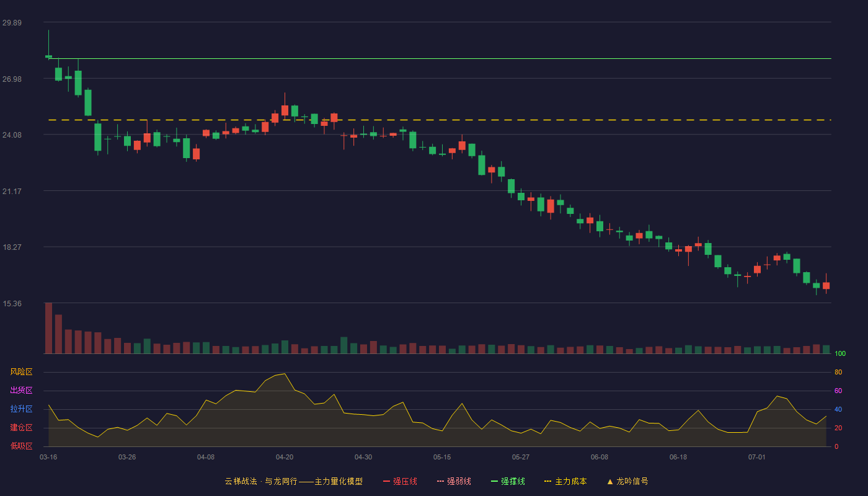Click the 29.89 price axis label

coord(12,23)
